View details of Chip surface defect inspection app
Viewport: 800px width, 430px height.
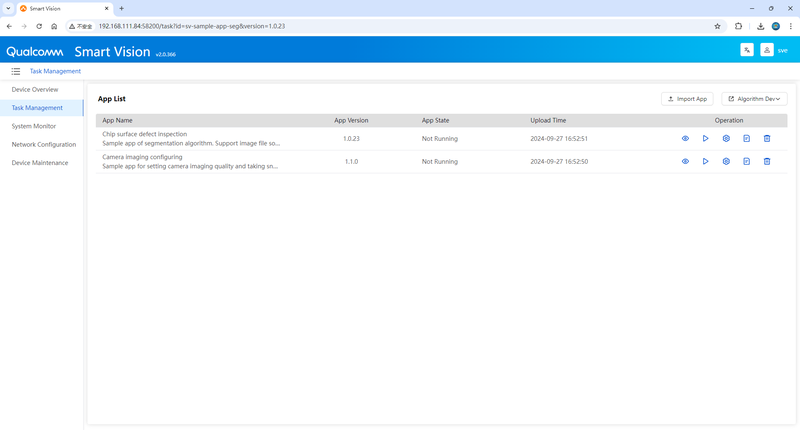[685, 138]
